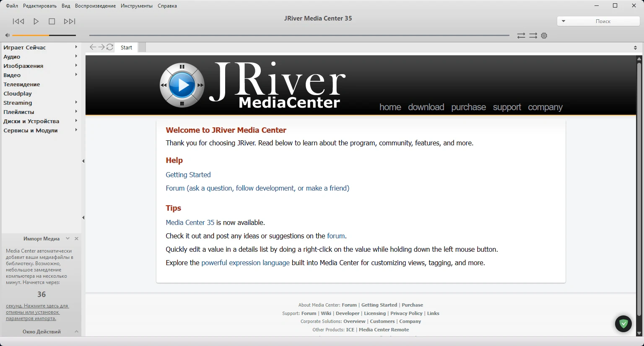
Task: Open the Privacy Policy footer link
Action: click(x=406, y=313)
